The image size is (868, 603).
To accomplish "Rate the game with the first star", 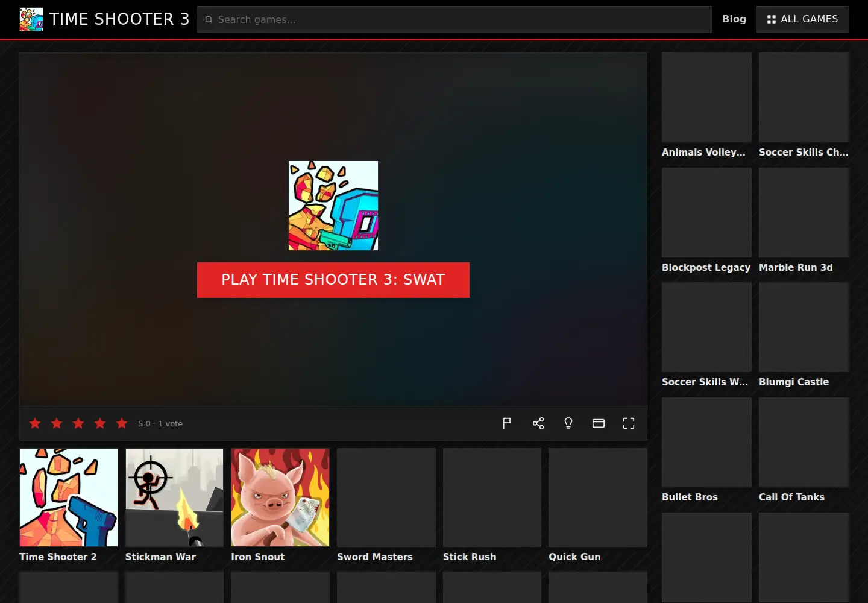I will [35, 423].
